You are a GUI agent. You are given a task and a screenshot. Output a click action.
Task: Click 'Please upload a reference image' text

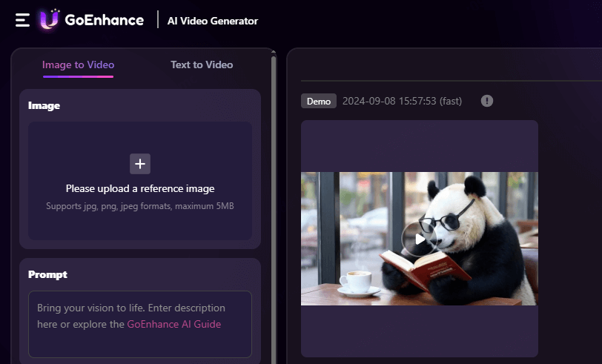coord(139,188)
